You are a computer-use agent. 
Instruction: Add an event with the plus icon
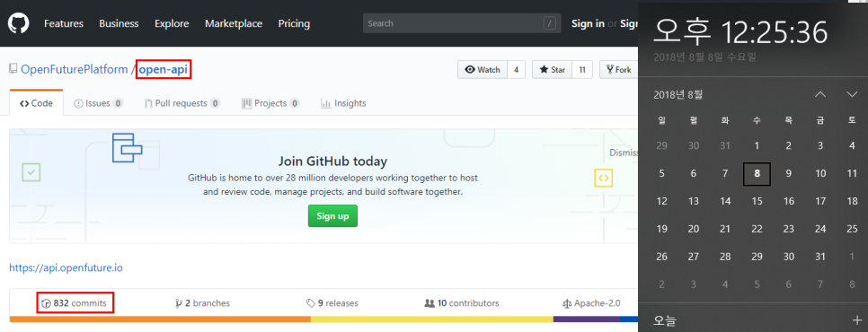(857, 320)
